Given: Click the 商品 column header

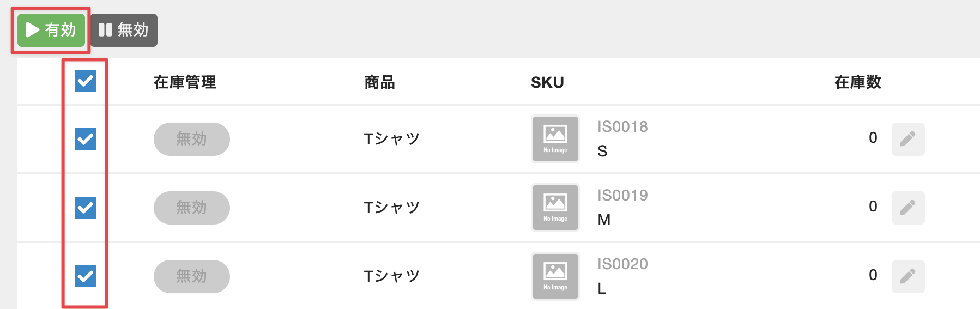Looking at the screenshot, I should [379, 82].
